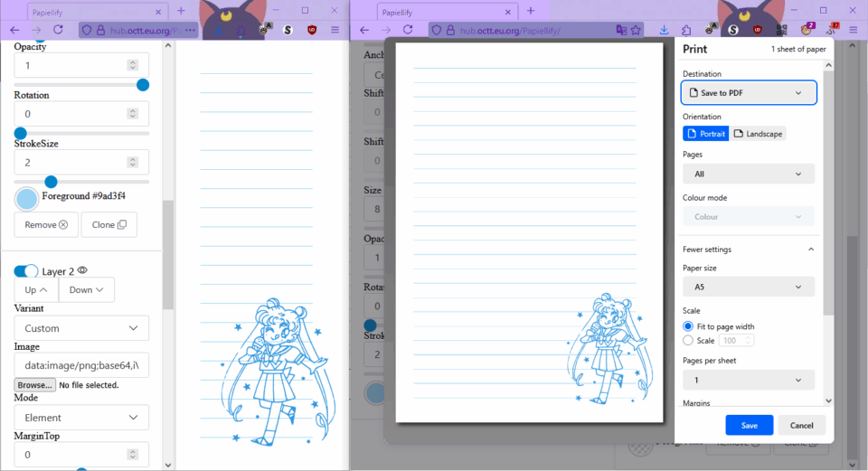This screenshot has height=471, width=868.
Task: Click the QR code extension icon
Action: [781, 30]
